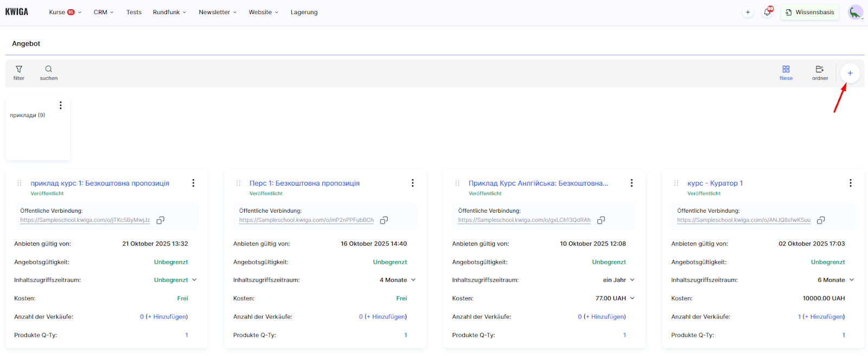868x356 pixels.
Task: Open three-dot menu for приклади folder
Action: click(61, 105)
